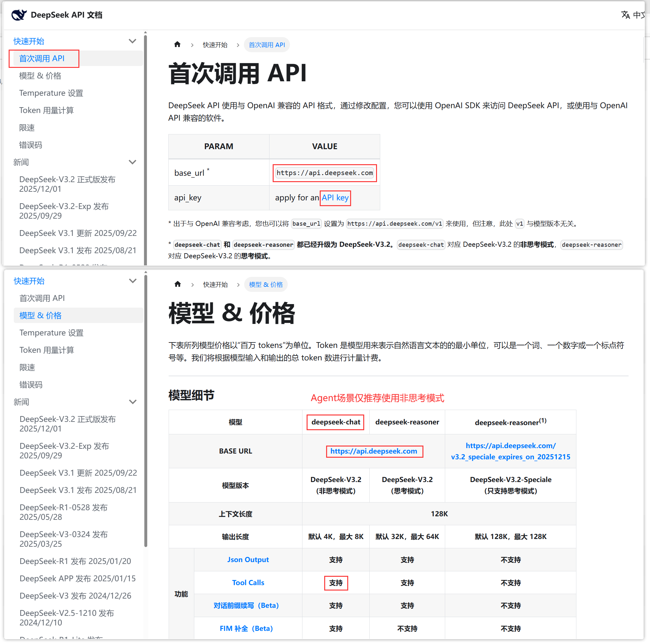650x644 pixels.
Task: Click the API key link
Action: tap(335, 197)
